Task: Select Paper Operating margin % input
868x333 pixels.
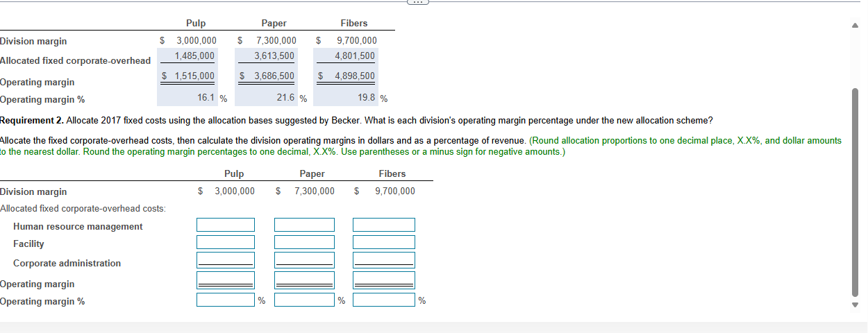Action: [304, 300]
